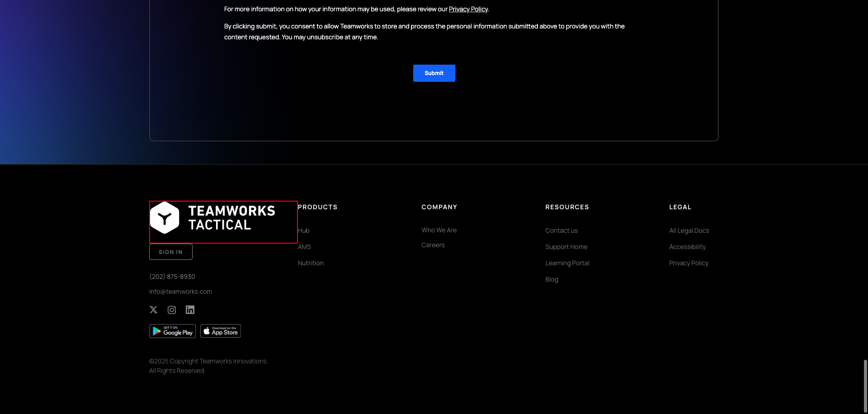The image size is (868, 414).
Task: Go to the Learning Portal
Action: 567,263
